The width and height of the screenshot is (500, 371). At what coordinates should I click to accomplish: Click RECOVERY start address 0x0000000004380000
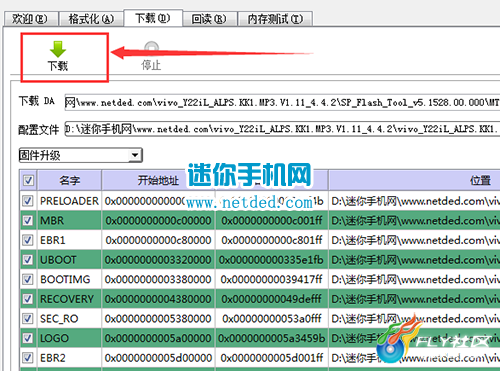tap(158, 299)
